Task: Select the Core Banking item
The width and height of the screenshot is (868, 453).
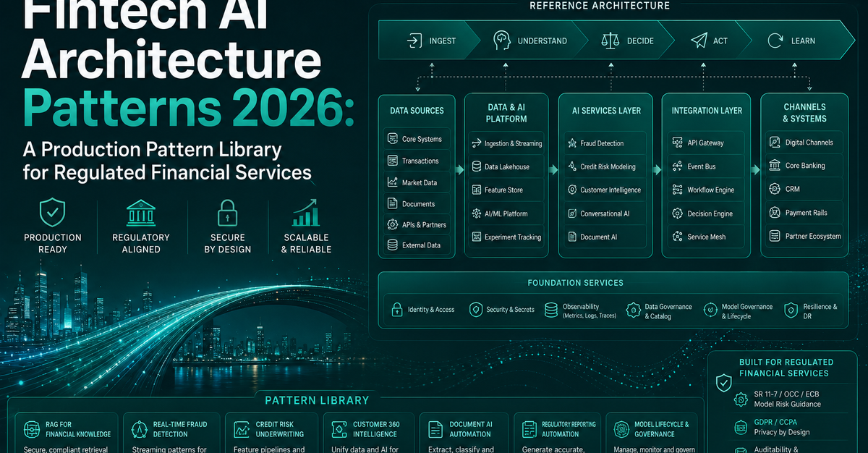Action: tap(804, 166)
